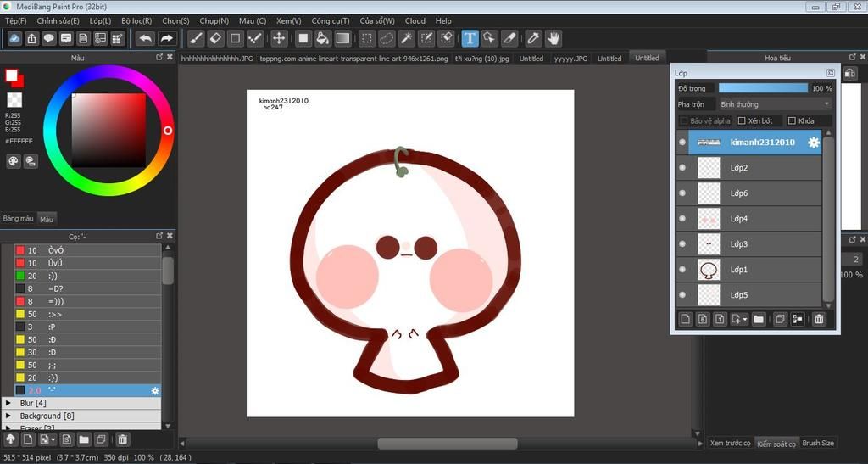Screen dimensions: 868x464
Task: Add a new layer folder in Lớp panel
Action: pos(759,319)
